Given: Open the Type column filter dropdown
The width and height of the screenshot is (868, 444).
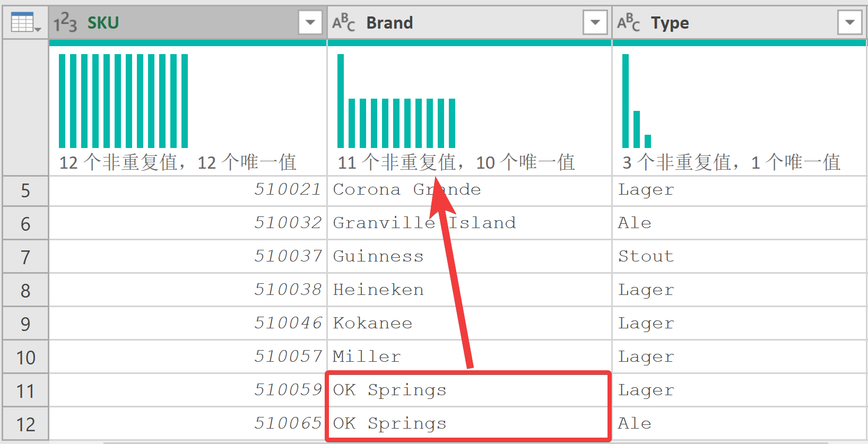Looking at the screenshot, I should point(850,23).
